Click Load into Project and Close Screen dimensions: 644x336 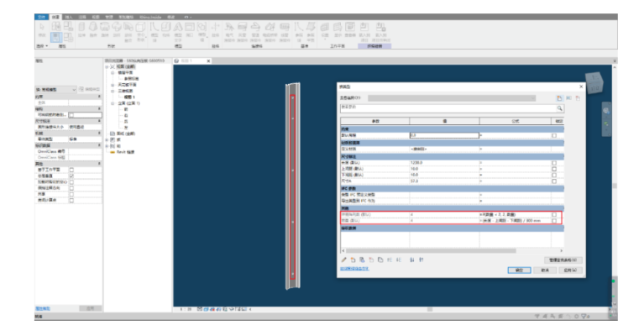coord(381,32)
